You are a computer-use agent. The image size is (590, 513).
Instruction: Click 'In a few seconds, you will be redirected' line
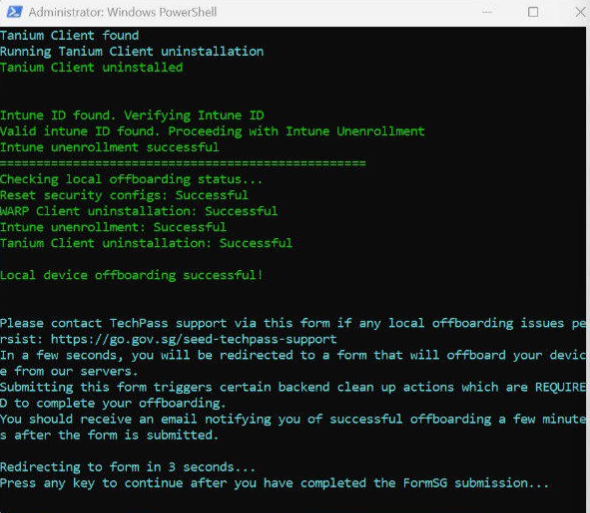pos(293,355)
